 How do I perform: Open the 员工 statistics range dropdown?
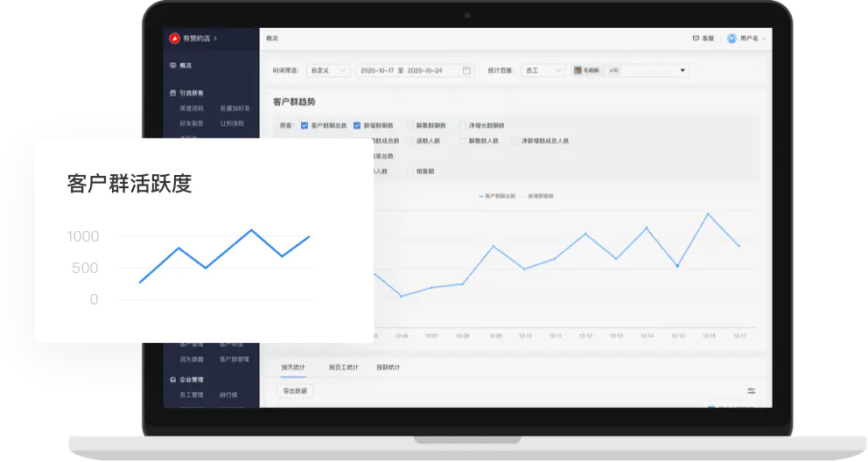coord(542,70)
